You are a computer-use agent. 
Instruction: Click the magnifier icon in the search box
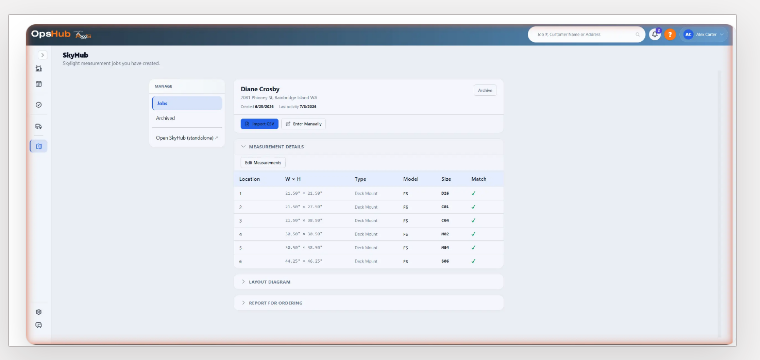[637, 34]
